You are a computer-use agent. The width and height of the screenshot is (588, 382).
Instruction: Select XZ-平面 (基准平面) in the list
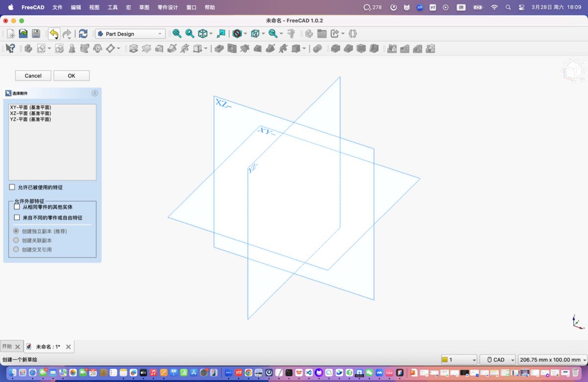click(30, 113)
